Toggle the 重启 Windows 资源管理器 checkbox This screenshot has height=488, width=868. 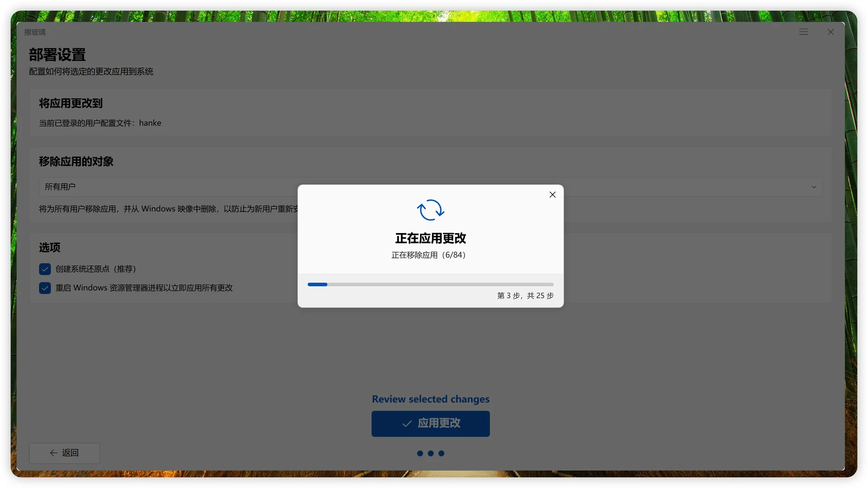point(45,288)
